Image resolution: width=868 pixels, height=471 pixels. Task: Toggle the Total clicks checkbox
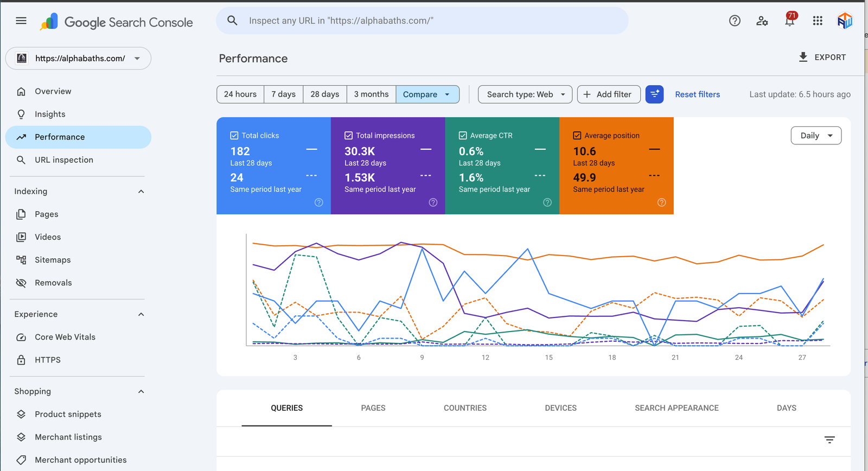click(234, 136)
